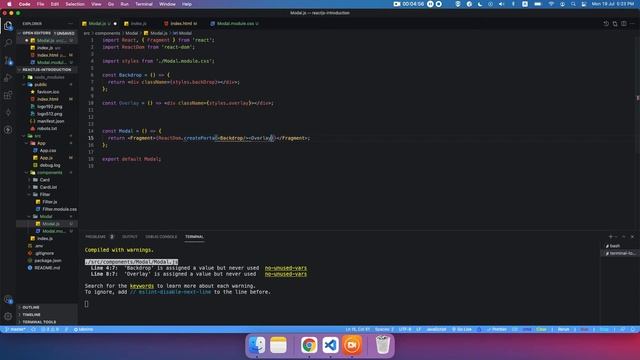Open Google Chrome from the dock
Screen dimensions: 640x360
click(x=309, y=345)
